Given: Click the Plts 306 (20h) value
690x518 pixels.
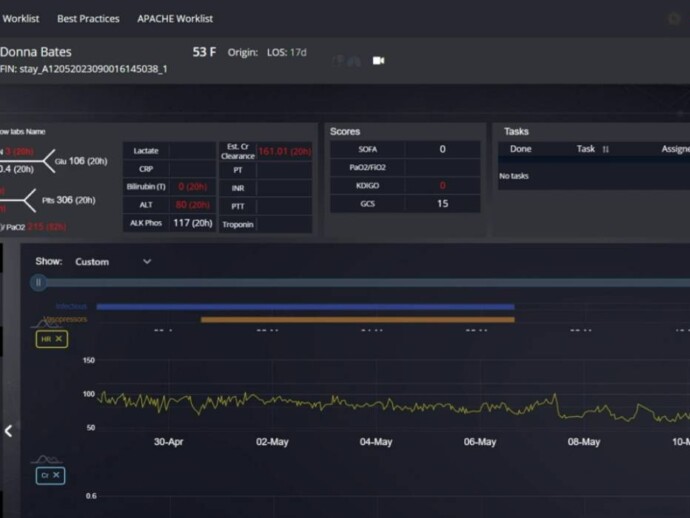Looking at the screenshot, I should (x=69, y=200).
